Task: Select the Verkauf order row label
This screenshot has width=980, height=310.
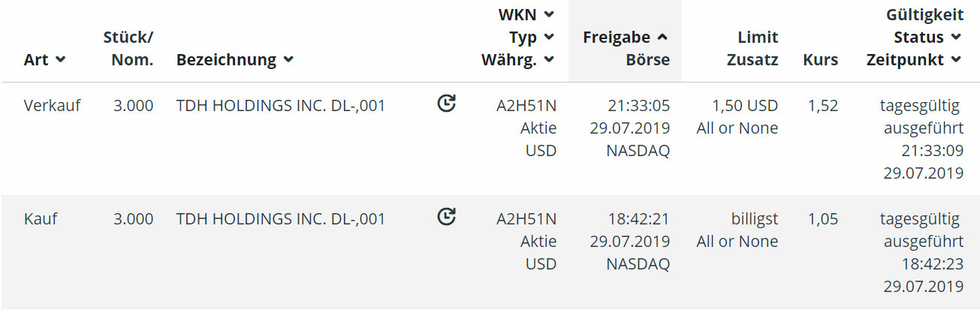Action: [51, 106]
